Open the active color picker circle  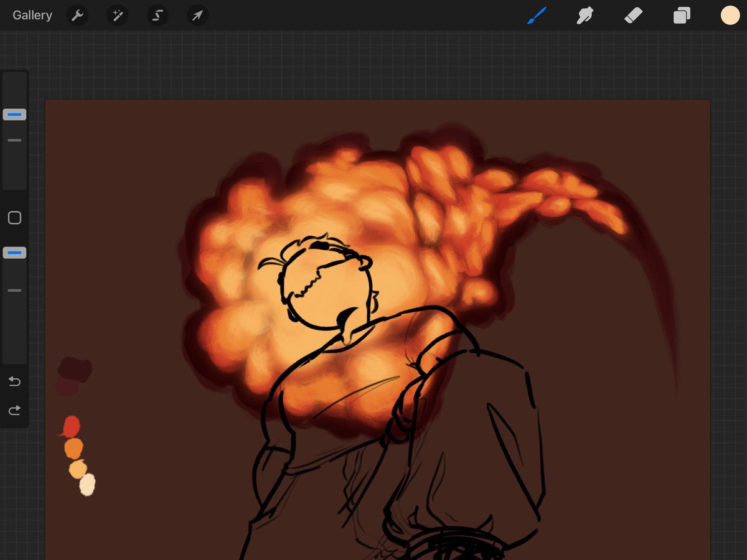730,16
